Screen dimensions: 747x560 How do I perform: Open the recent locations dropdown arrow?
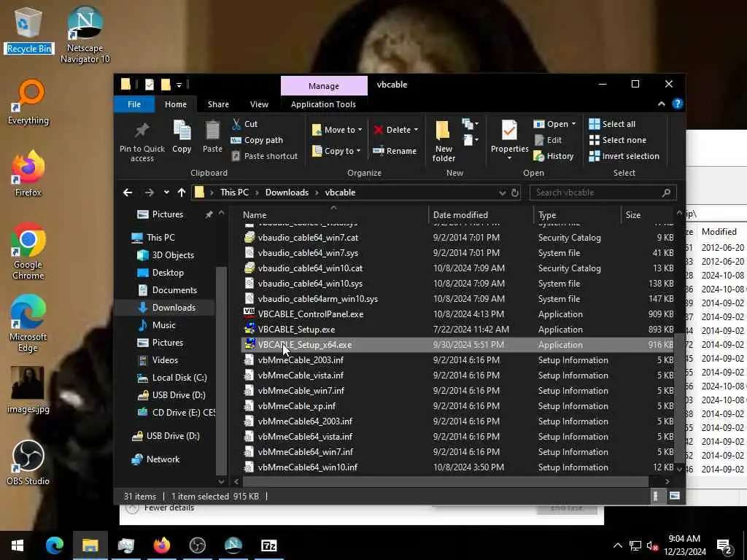166,192
